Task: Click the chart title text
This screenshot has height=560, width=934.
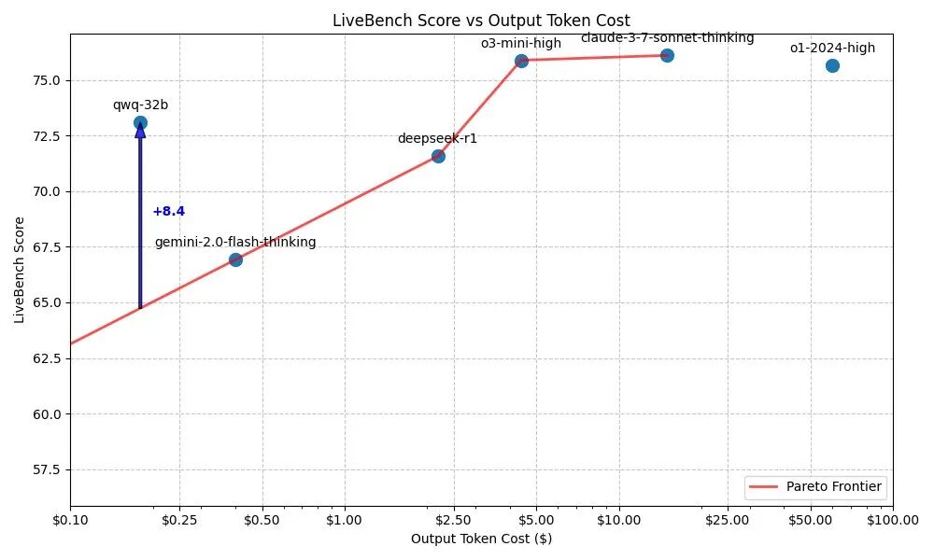Action: pos(481,21)
